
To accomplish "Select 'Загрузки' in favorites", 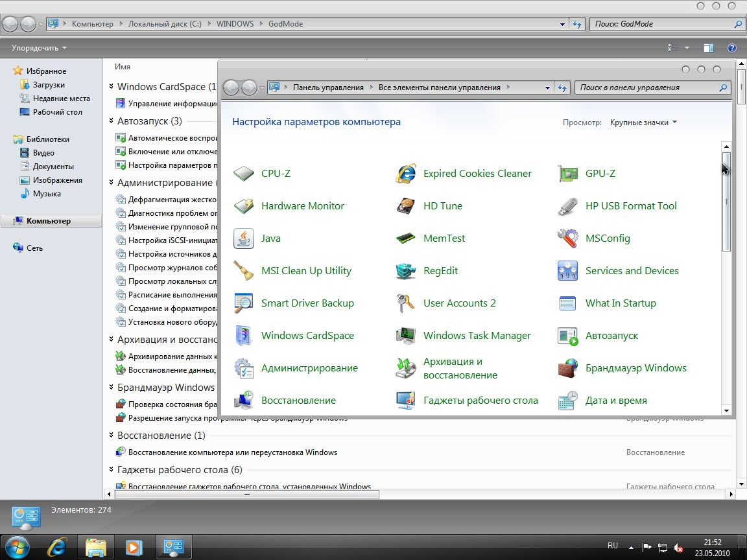I will click(x=49, y=85).
